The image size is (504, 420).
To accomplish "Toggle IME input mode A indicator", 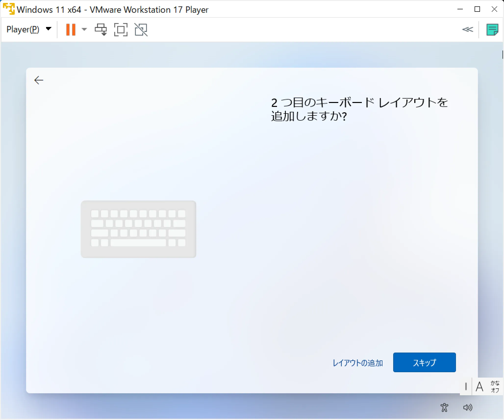I will click(x=479, y=387).
